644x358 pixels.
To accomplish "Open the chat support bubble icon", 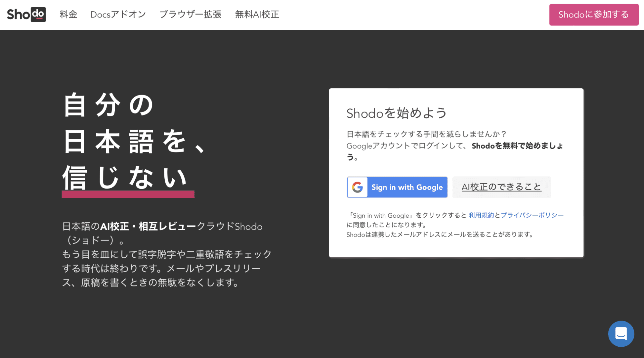I will tap(621, 334).
